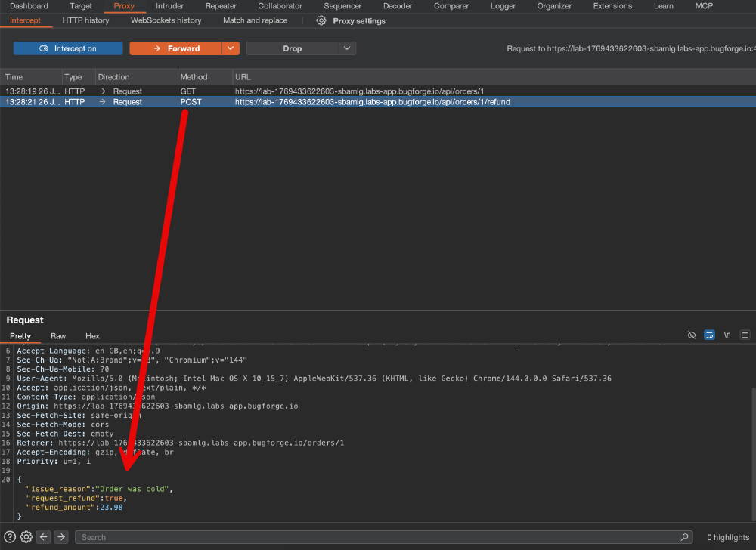
Task: Open the Dashboard tab
Action: tap(29, 6)
